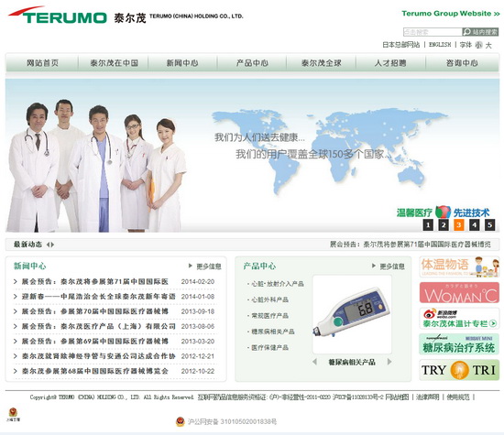Image resolution: width=504 pixels, height=435 pixels.
Task: Expand 更多信息 in the 产品中心 panel
Action: pyautogui.click(x=389, y=266)
